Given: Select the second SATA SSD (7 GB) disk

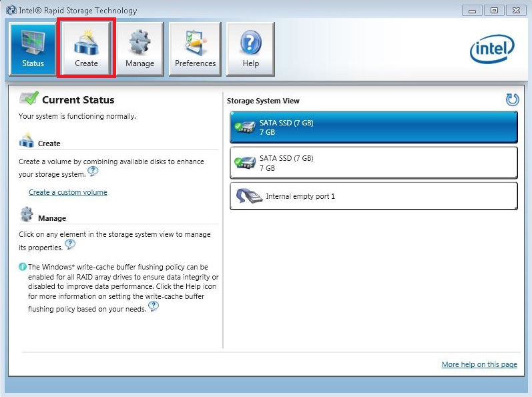Looking at the screenshot, I should pos(374,163).
